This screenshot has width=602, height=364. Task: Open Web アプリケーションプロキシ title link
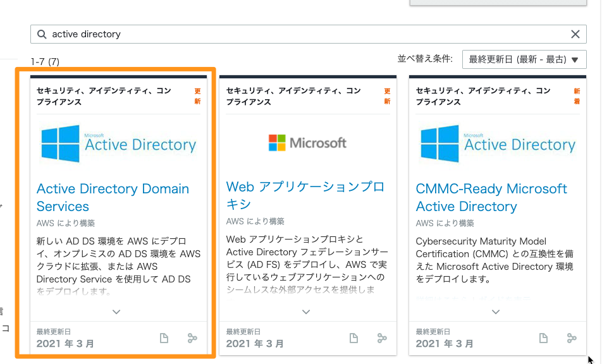tap(305, 195)
